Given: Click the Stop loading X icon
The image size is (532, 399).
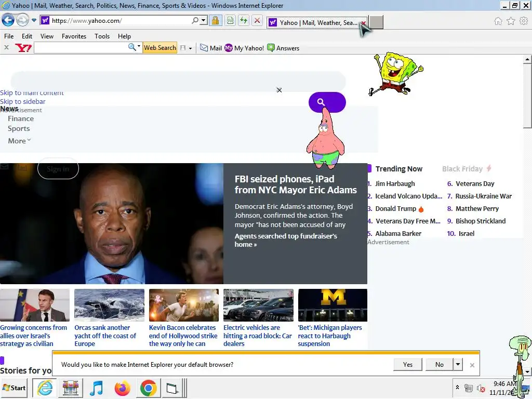Looking at the screenshot, I should (257, 20).
